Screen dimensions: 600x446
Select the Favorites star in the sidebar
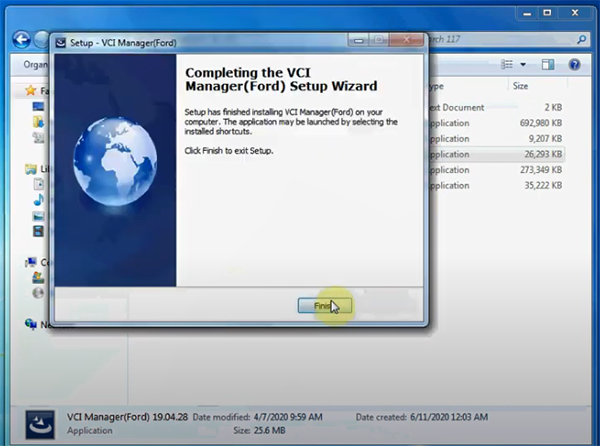tap(30, 91)
